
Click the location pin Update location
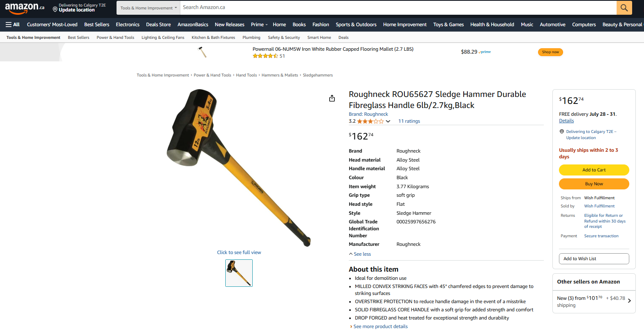79,8
